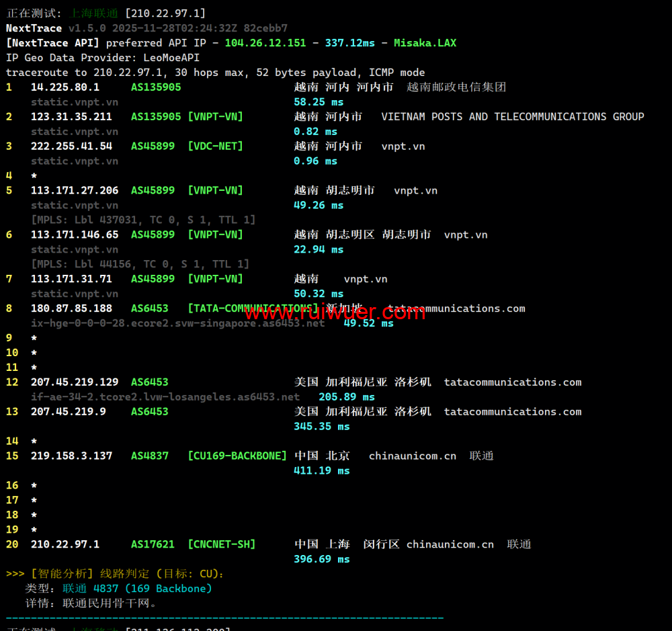Click the VDC-NET label on hop 3
This screenshot has width=672, height=631.
215,146
